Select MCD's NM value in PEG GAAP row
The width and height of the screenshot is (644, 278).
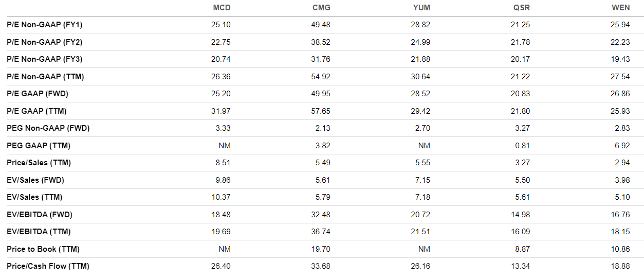click(225, 146)
